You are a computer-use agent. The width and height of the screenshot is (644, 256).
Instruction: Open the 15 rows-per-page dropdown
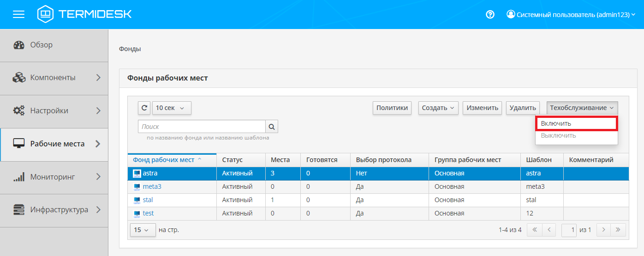pyautogui.click(x=142, y=230)
